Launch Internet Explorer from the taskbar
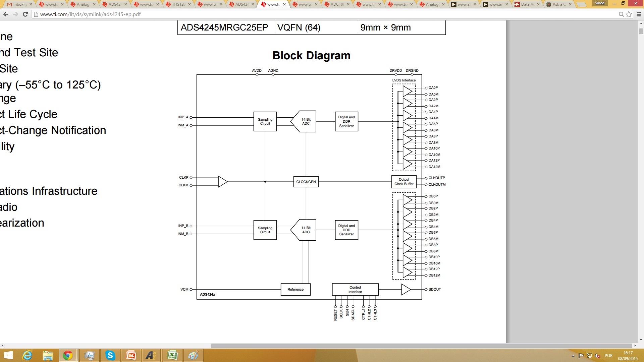 27,355
